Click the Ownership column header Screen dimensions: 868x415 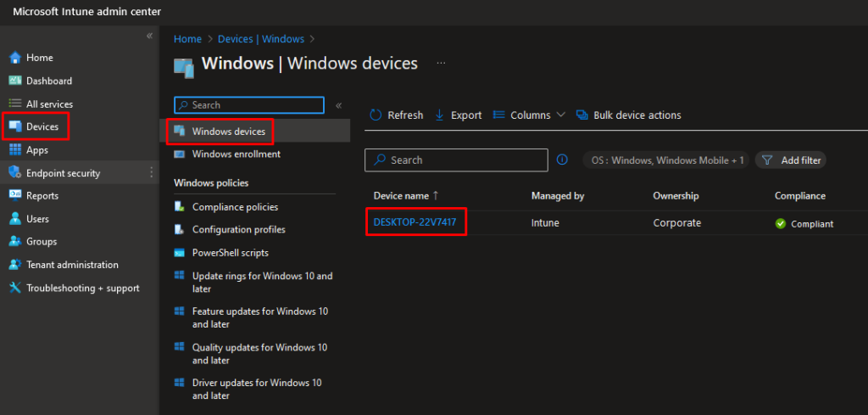676,195
